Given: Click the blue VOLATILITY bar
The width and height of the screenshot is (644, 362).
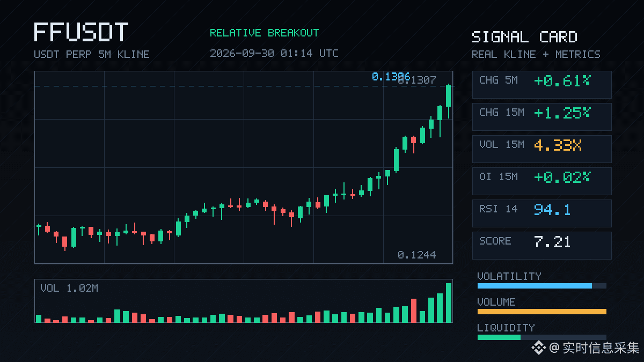Looking at the screenshot, I should pos(535,286).
